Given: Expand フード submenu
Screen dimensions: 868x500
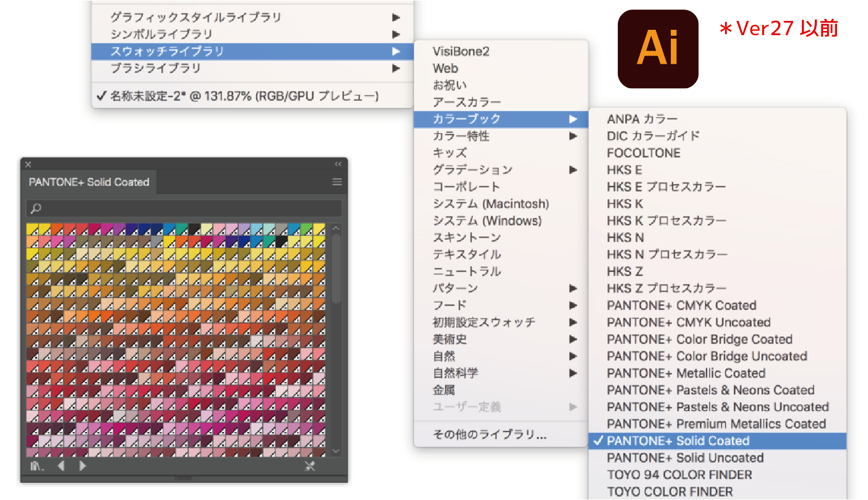Looking at the screenshot, I should point(501,305).
